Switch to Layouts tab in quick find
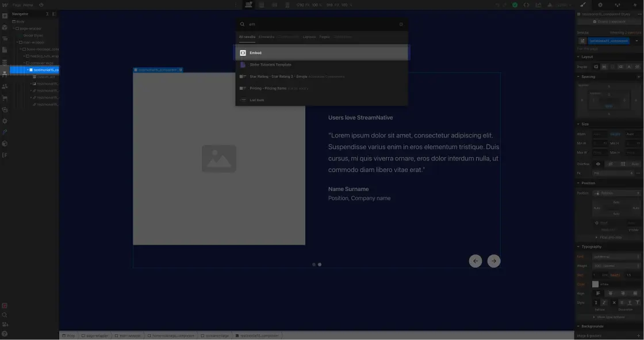Screen dimensions: 644x340 (x=309, y=37)
